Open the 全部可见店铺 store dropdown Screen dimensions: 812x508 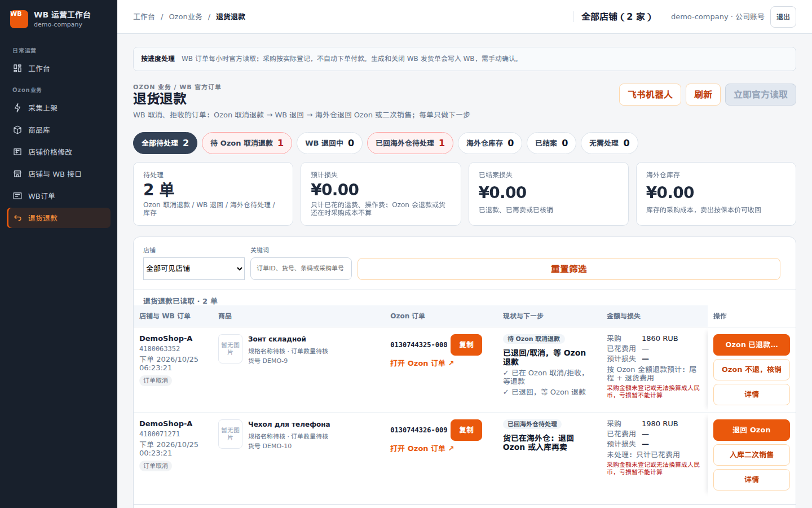point(194,269)
